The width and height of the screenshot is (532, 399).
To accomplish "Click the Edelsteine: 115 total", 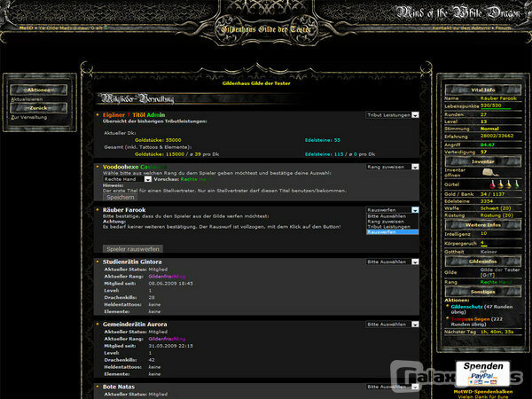I will 324,154.
